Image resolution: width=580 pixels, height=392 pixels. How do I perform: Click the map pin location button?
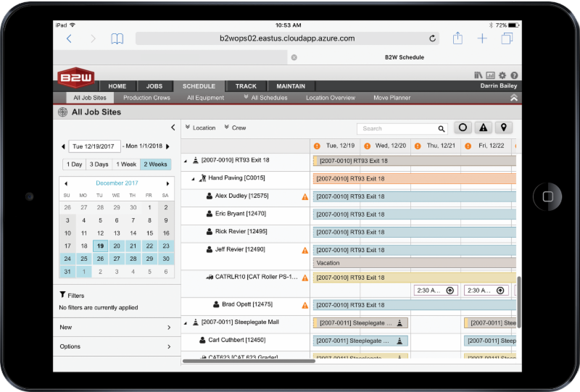tap(503, 128)
